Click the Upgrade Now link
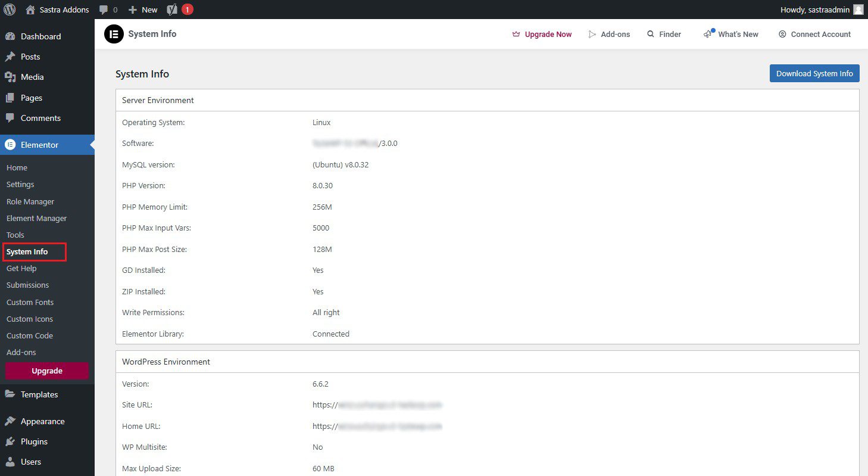 click(x=542, y=34)
